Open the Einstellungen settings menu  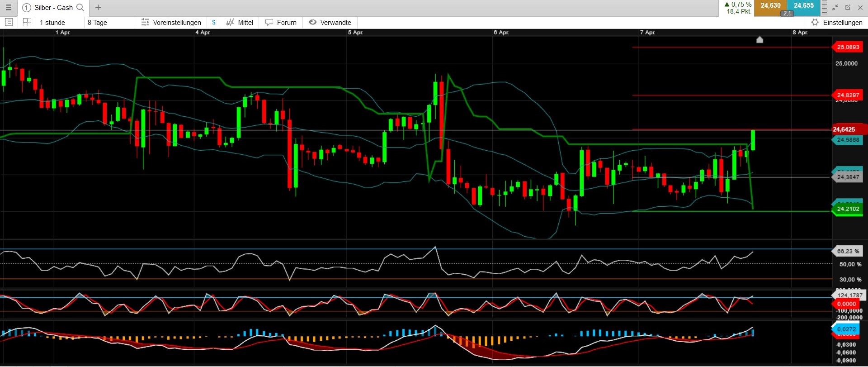coord(843,22)
